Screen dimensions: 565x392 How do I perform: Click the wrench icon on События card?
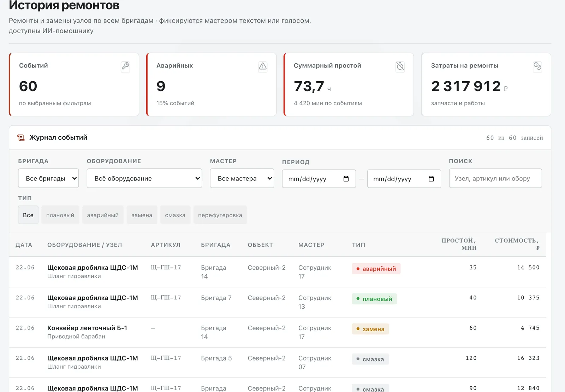pyautogui.click(x=125, y=66)
